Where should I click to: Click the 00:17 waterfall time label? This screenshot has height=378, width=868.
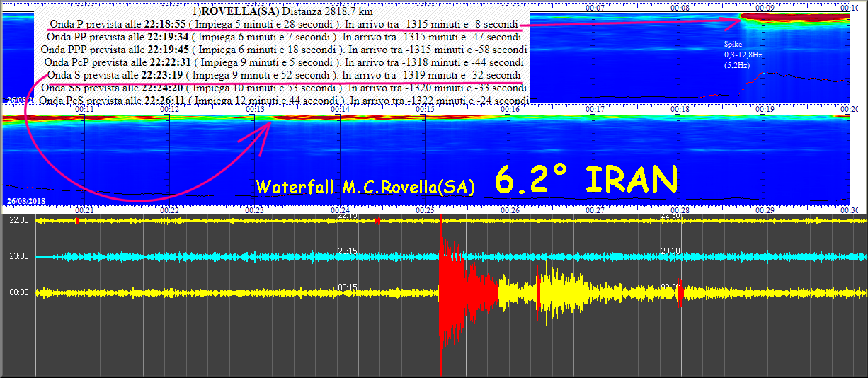click(595, 110)
